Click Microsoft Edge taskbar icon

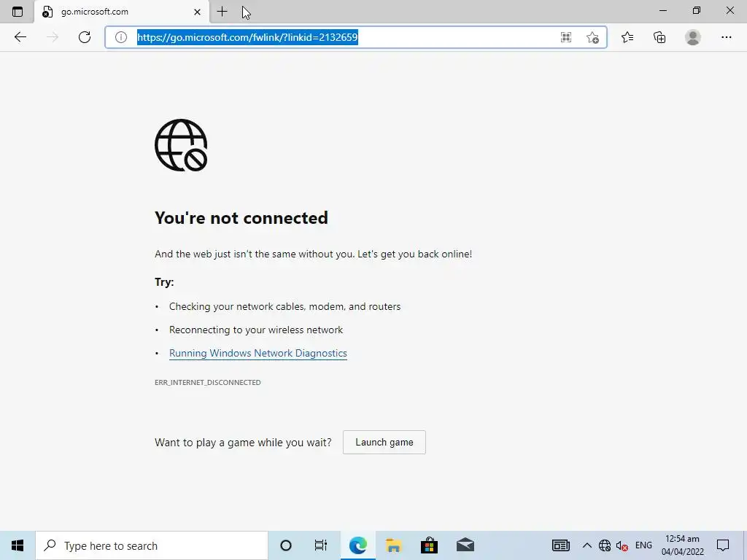click(357, 545)
